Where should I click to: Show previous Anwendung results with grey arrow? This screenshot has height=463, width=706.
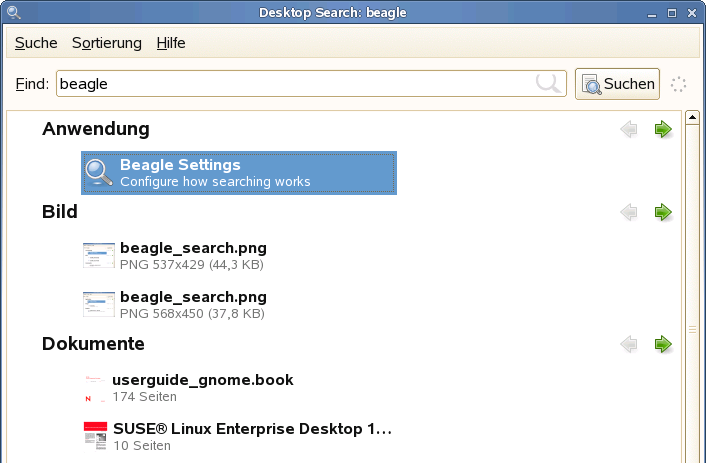point(629,129)
